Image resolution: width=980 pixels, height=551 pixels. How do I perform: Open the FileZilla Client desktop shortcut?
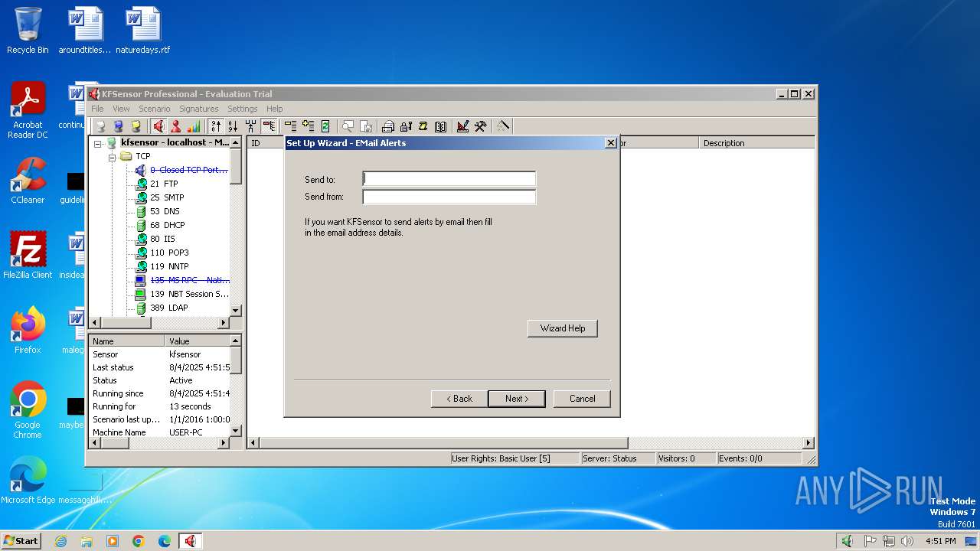[28, 256]
